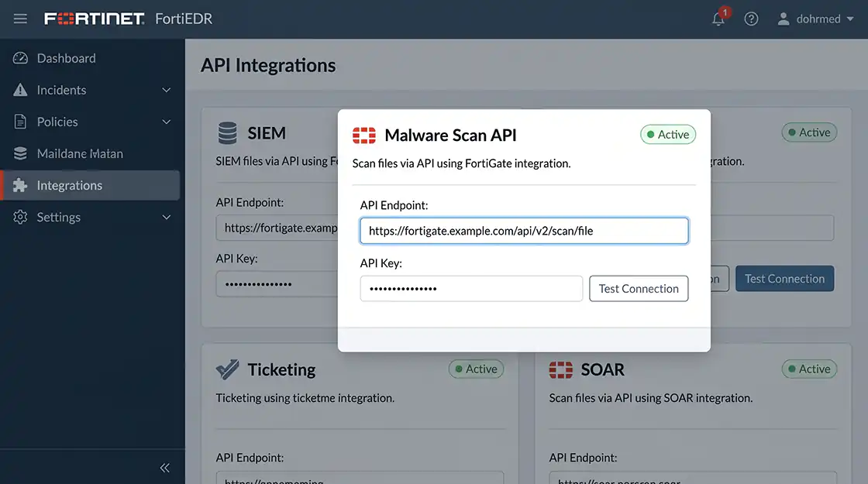Click the Active badge on top-right card
This screenshot has height=484, width=868.
[809, 132]
